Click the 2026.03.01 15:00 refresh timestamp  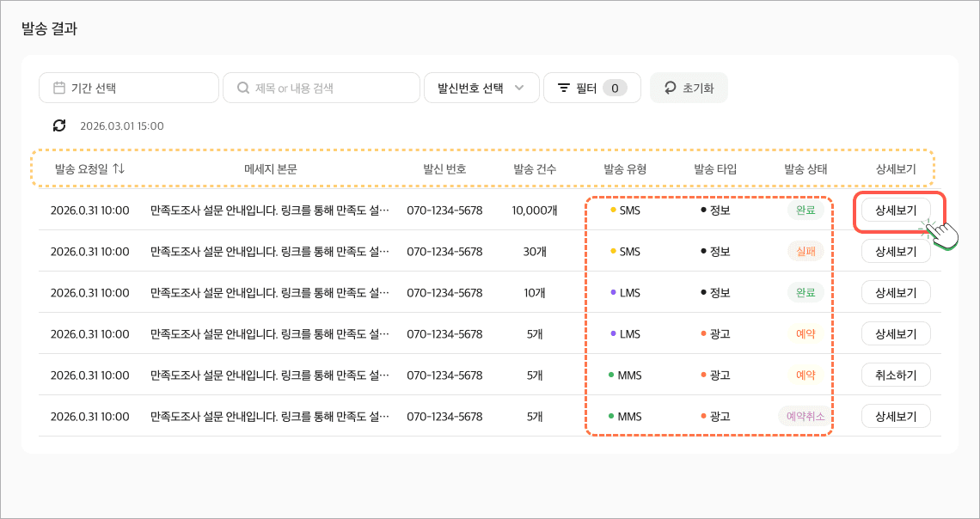[122, 125]
